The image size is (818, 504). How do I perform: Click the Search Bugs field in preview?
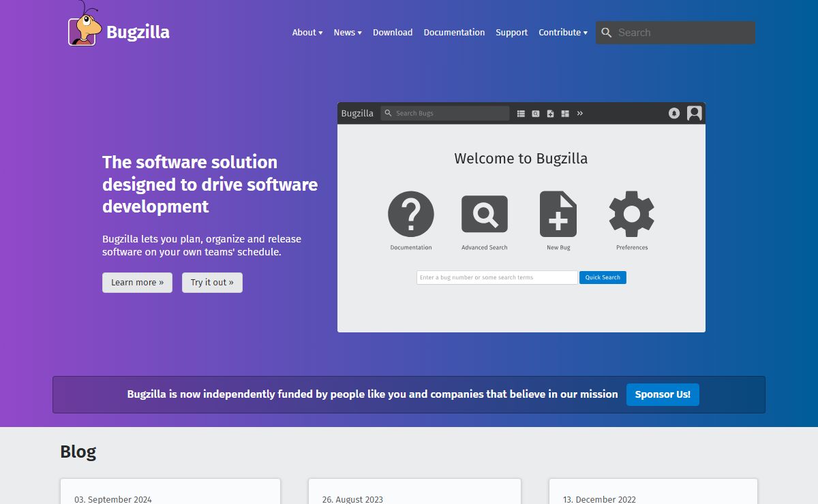coord(444,114)
